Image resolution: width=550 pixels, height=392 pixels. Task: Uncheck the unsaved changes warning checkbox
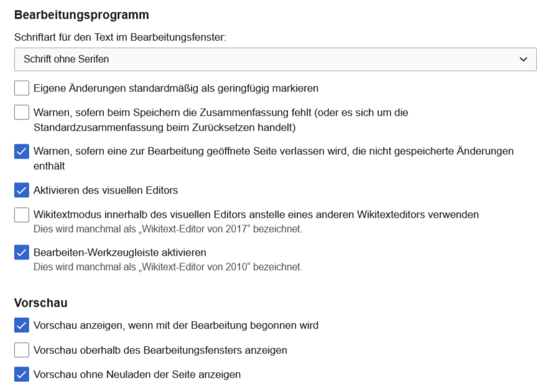22,151
